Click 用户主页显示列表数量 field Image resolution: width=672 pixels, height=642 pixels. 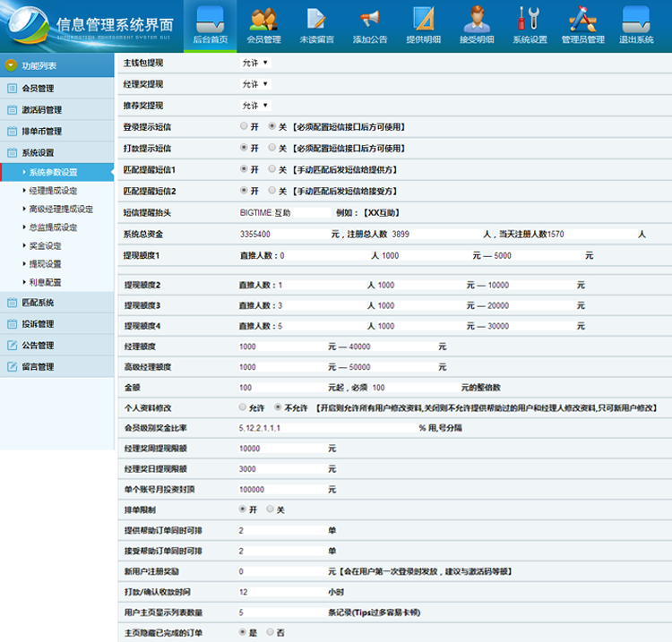282,612
